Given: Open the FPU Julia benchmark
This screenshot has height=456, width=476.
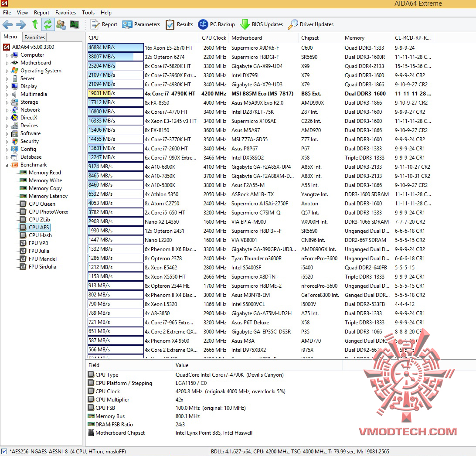Looking at the screenshot, I should [39, 251].
